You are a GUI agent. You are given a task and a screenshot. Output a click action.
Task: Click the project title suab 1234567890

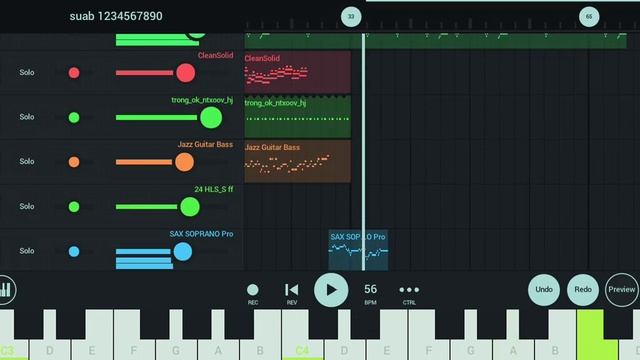click(116, 16)
